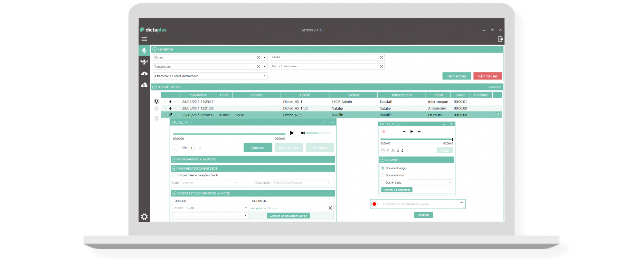Select 'Dossier Secib' radio option
Screen dimensions: 644x265
coord(383,183)
